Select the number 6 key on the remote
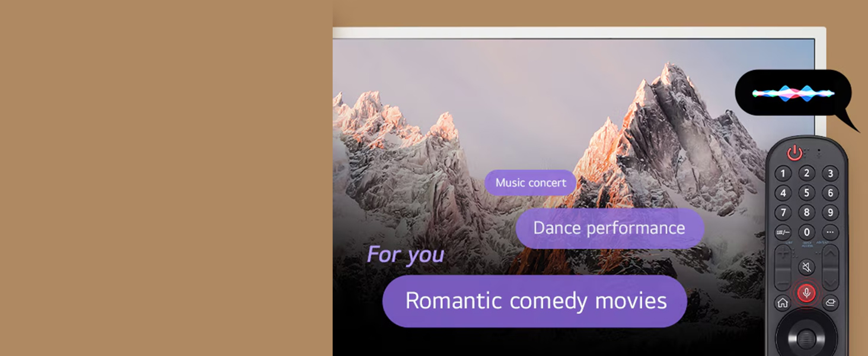This screenshot has width=868, height=356. [x=830, y=193]
